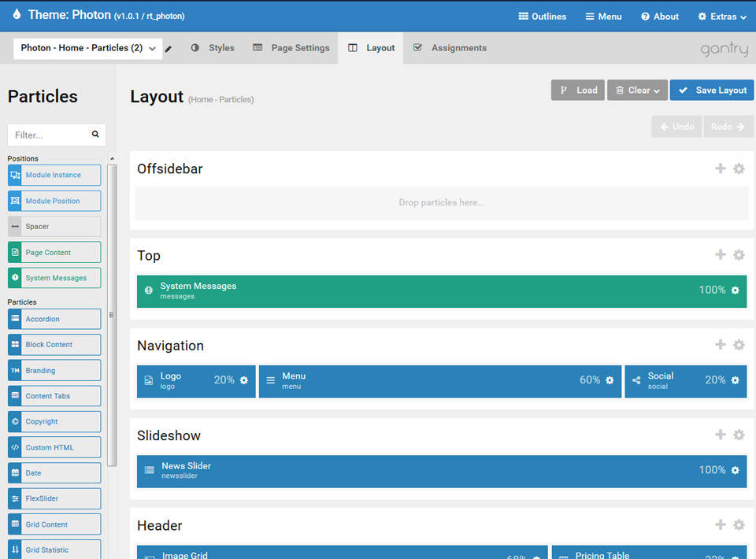
Task: Click the plus icon in Top section
Action: [721, 254]
